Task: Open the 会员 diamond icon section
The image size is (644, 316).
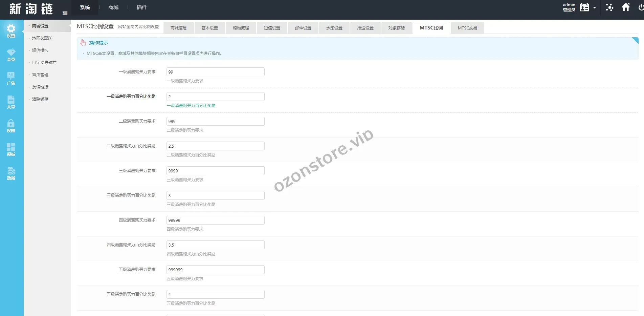Action: pyautogui.click(x=11, y=55)
